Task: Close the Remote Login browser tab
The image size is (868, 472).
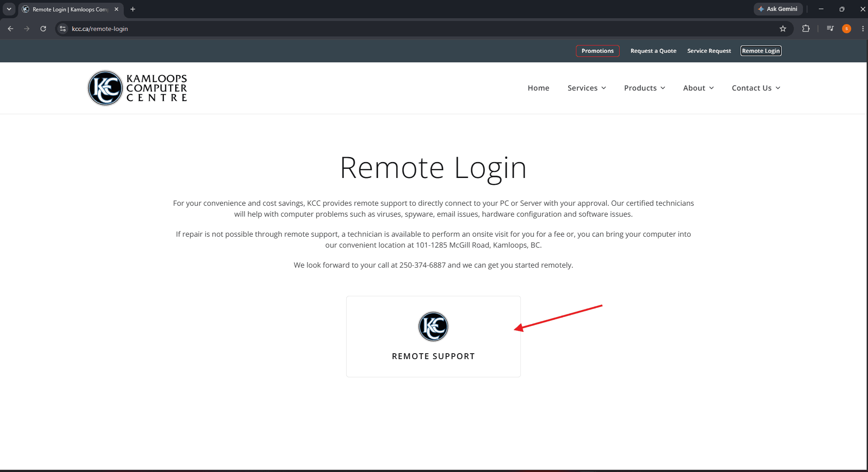Action: [116, 9]
